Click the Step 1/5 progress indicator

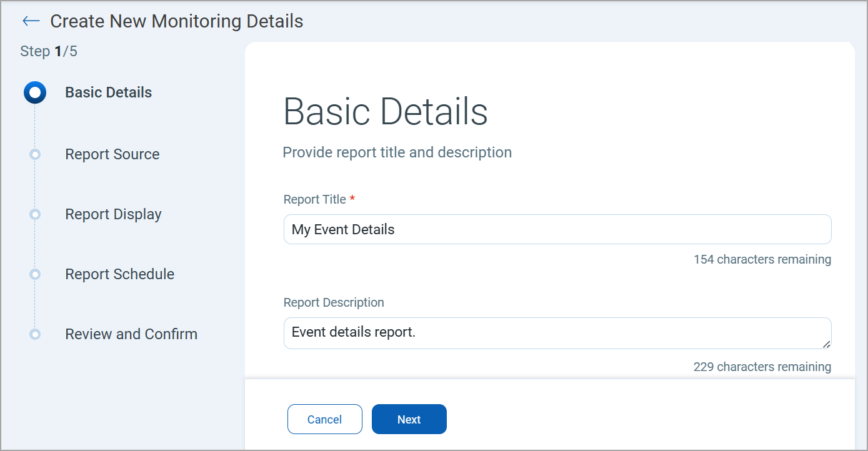tap(49, 51)
